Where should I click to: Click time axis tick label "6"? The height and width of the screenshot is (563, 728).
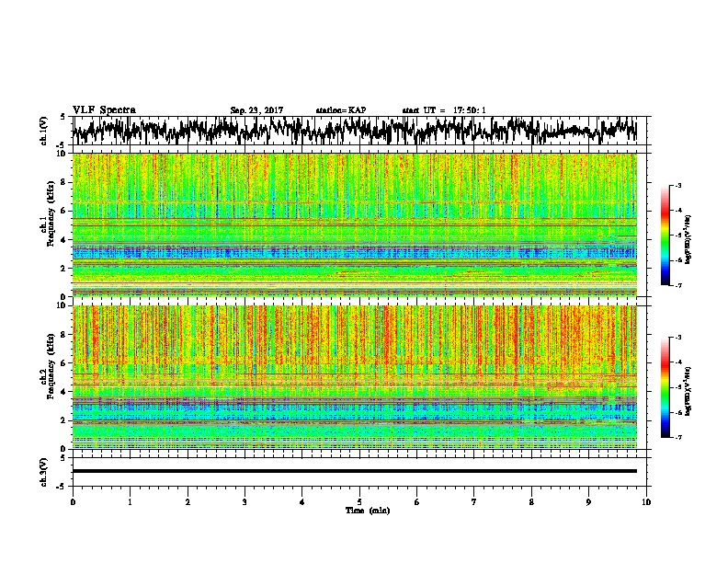(417, 502)
